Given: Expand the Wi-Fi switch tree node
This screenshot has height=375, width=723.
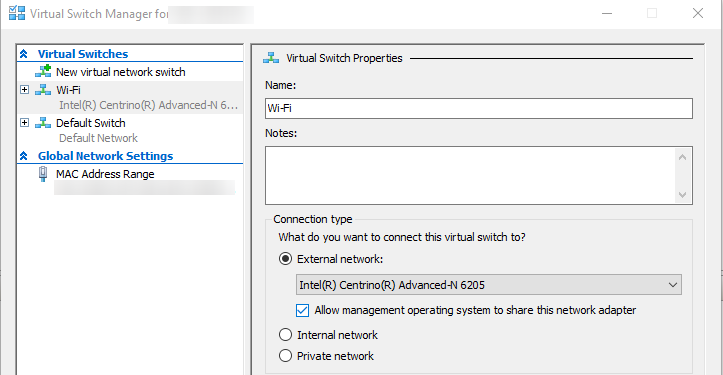Looking at the screenshot, I should point(24,89).
